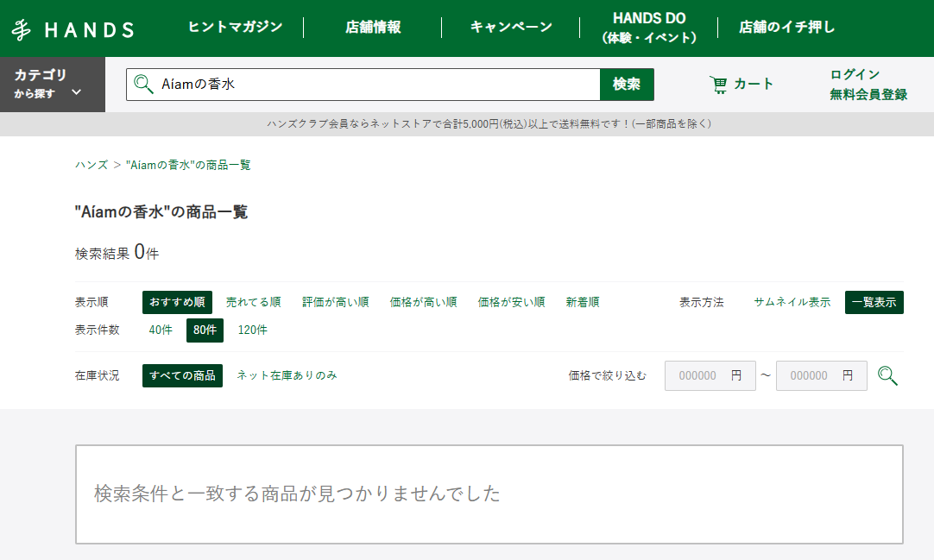Click the 検索結果 0件 text
The height and width of the screenshot is (560, 934).
pyautogui.click(x=117, y=252)
